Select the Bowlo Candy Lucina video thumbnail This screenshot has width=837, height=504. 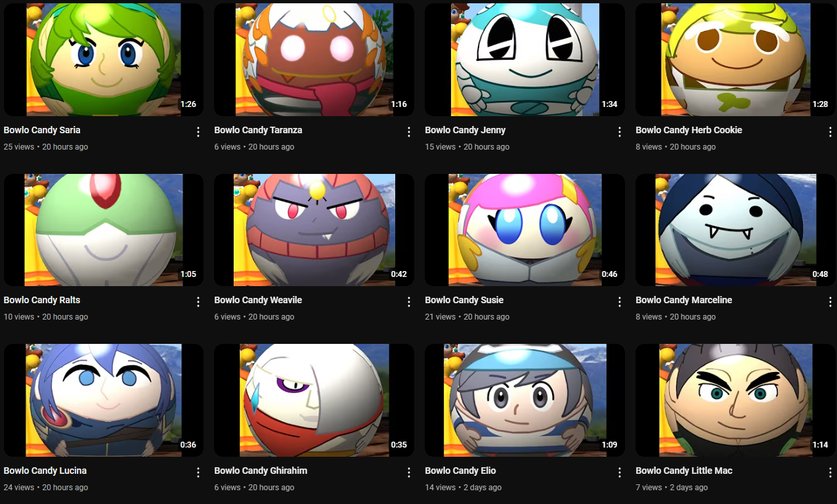(103, 400)
